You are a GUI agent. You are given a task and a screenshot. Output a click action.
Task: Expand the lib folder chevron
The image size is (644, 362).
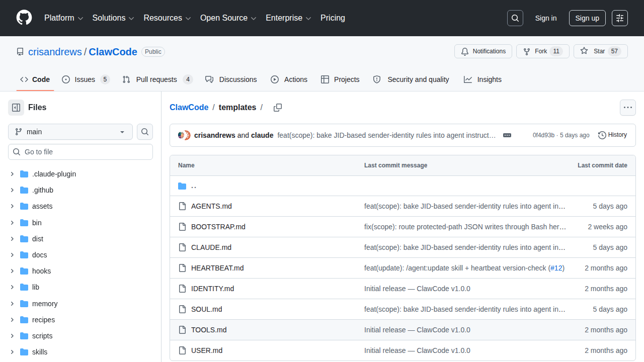pyautogui.click(x=12, y=287)
